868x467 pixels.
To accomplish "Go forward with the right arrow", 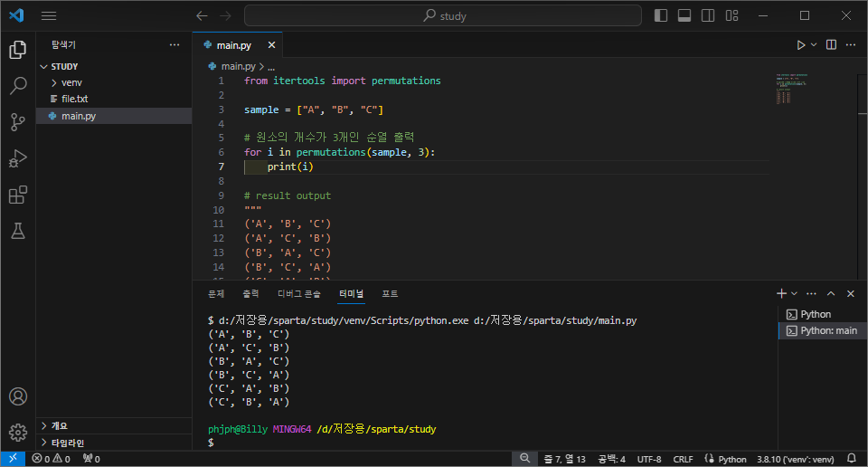I will coord(225,15).
